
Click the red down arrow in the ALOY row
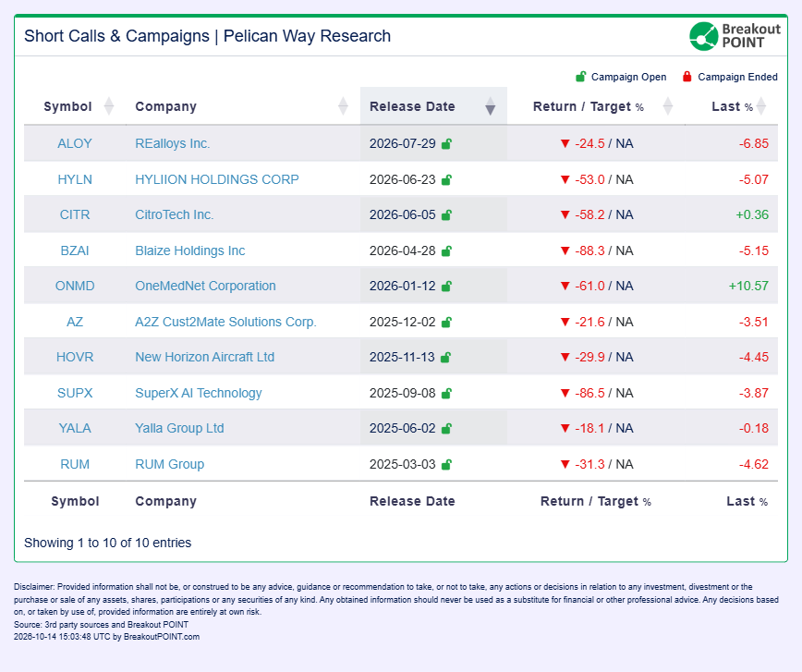565,144
